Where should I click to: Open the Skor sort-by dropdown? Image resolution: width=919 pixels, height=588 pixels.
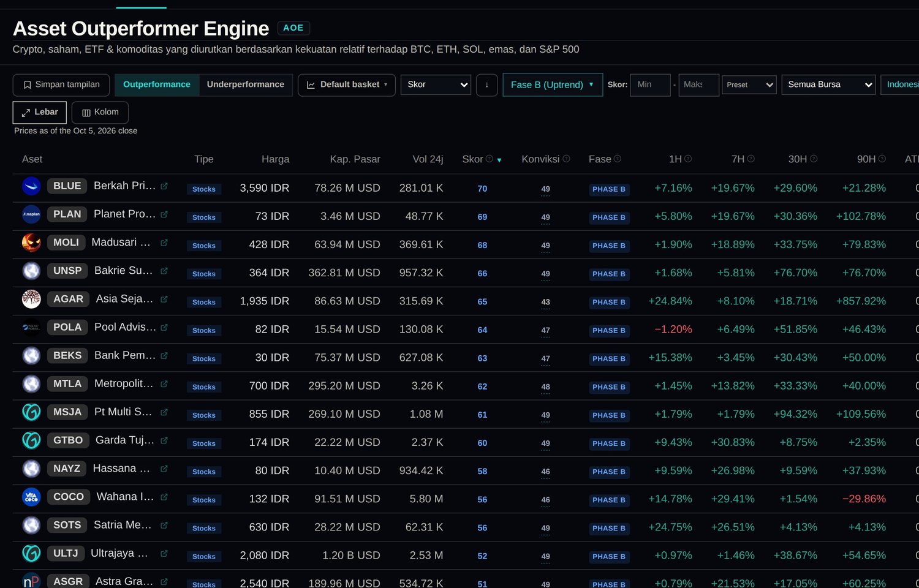(x=436, y=85)
